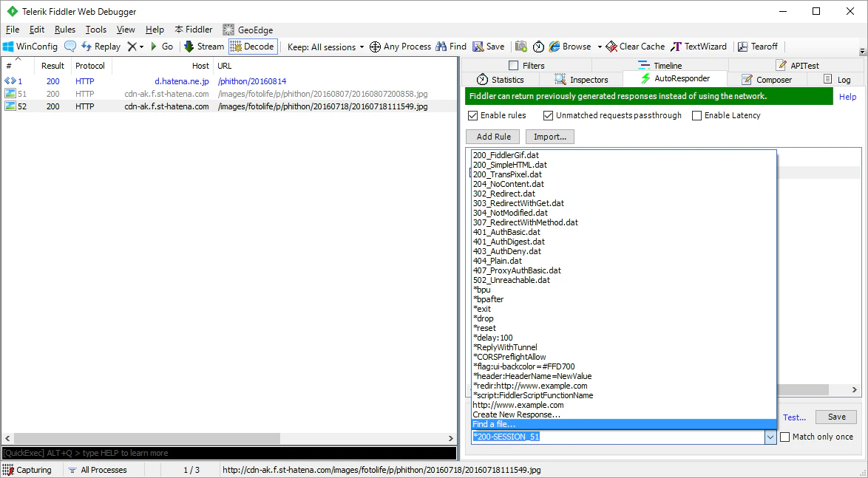The height and width of the screenshot is (478, 868).
Task: Clear Cache using the toolbar
Action: click(x=636, y=47)
